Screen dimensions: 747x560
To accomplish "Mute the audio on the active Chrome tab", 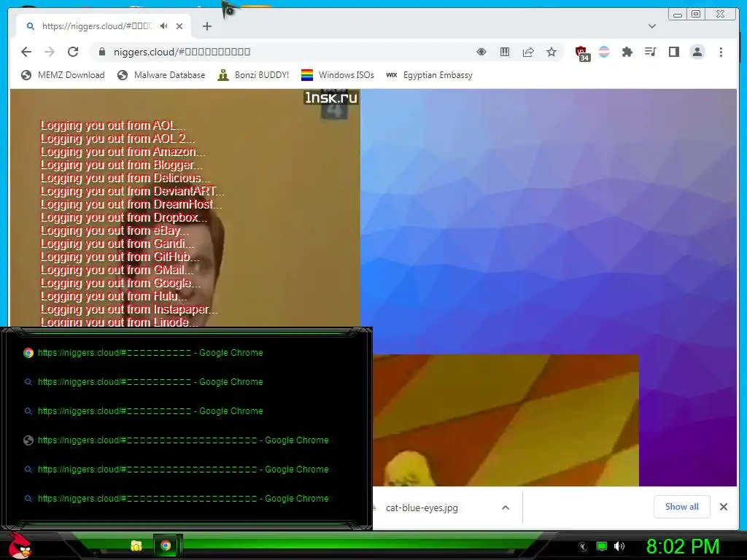I will click(x=164, y=26).
